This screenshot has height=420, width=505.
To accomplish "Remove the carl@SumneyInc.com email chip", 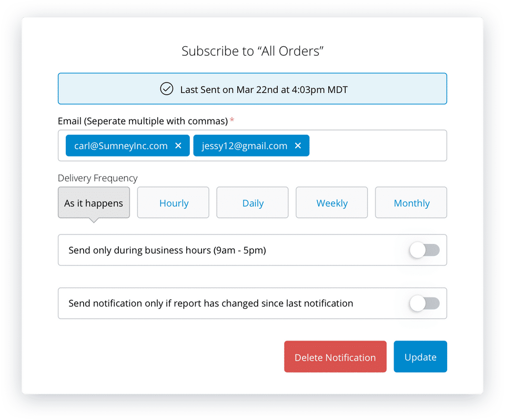I will [x=178, y=146].
